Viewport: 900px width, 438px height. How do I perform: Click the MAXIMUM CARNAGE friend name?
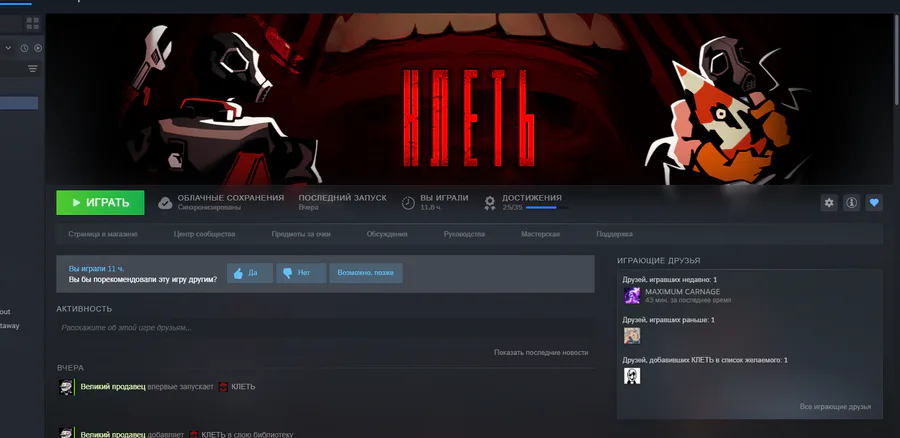pyautogui.click(x=682, y=292)
